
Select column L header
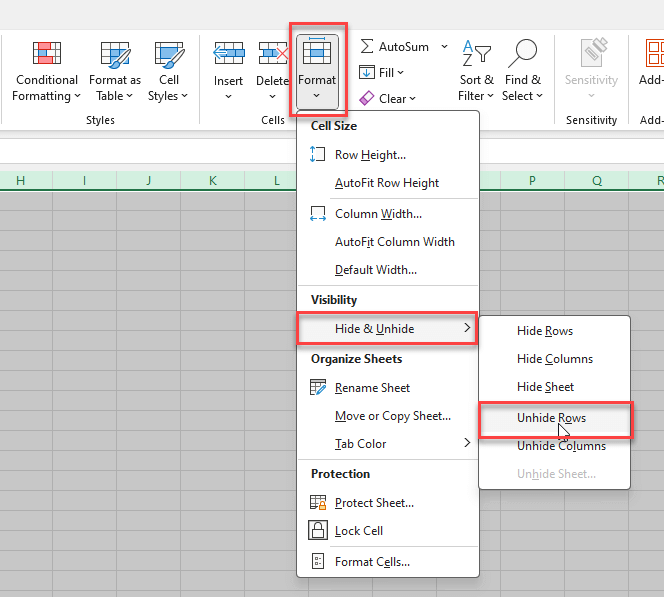point(271,181)
